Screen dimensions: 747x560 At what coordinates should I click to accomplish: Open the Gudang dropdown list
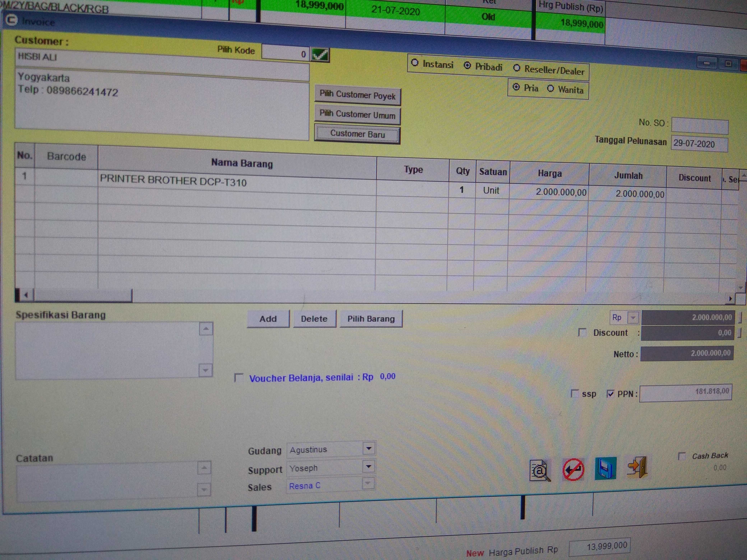point(369,449)
